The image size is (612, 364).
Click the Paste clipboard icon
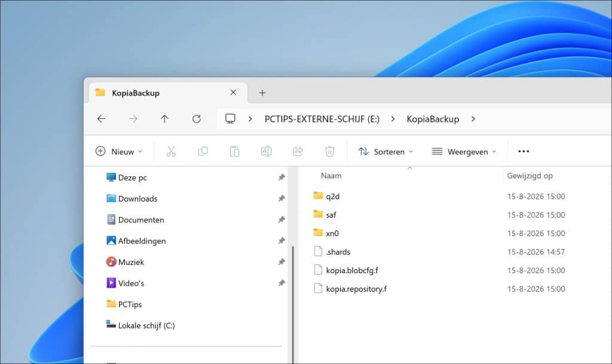pyautogui.click(x=234, y=151)
